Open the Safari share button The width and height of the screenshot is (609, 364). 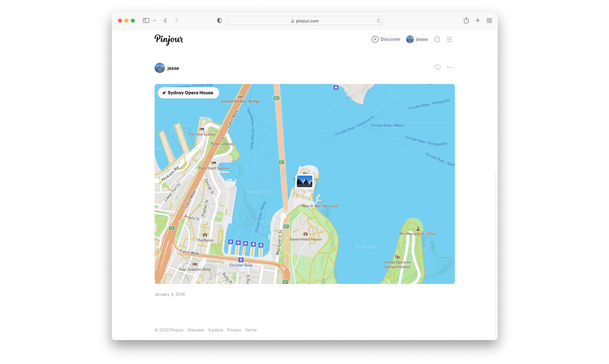point(466,20)
